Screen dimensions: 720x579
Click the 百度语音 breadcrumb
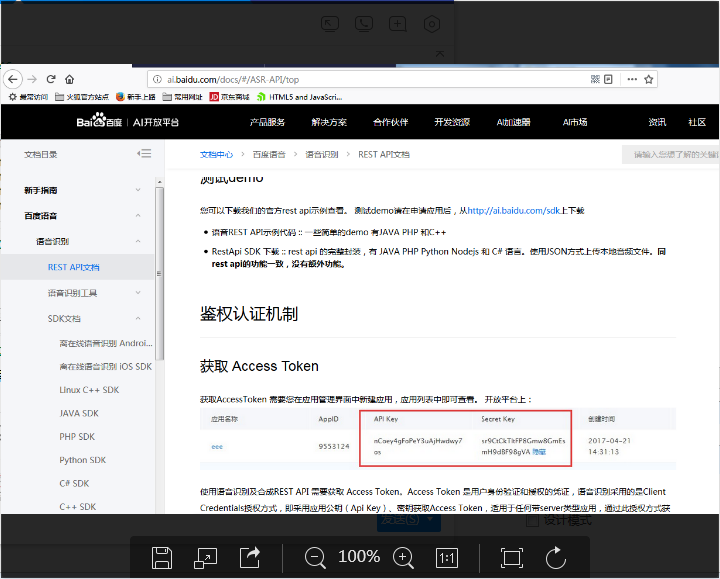pos(269,154)
